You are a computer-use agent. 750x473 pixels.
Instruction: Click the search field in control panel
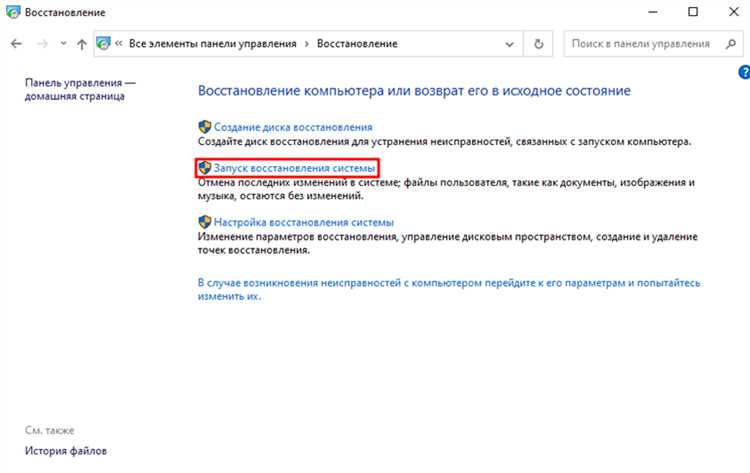[x=653, y=44]
